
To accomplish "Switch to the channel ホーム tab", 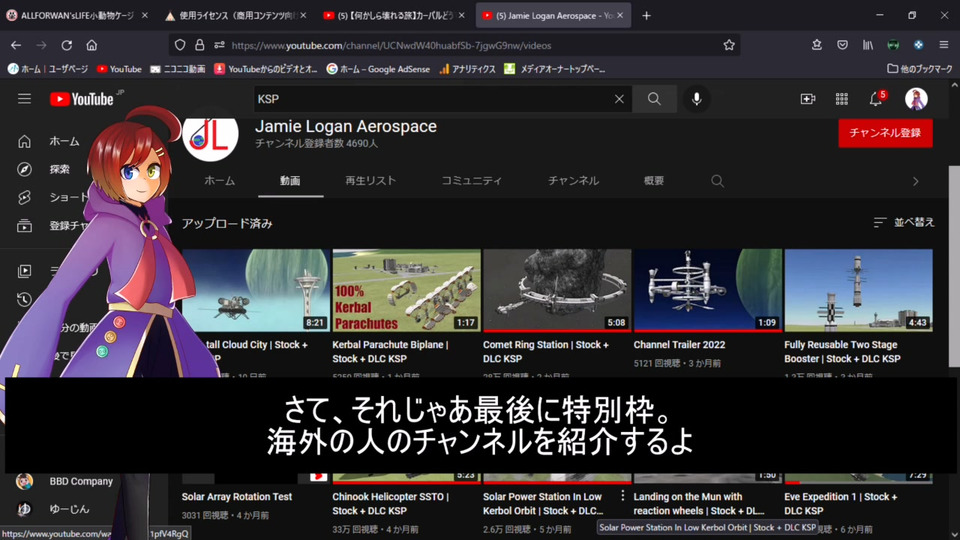I will coord(219,181).
